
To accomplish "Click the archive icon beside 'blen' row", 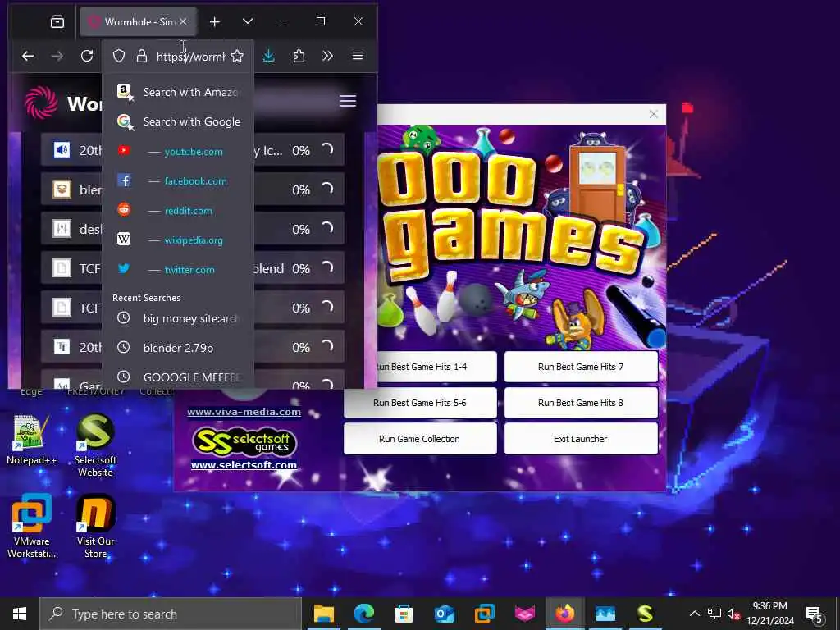I will [x=62, y=189].
